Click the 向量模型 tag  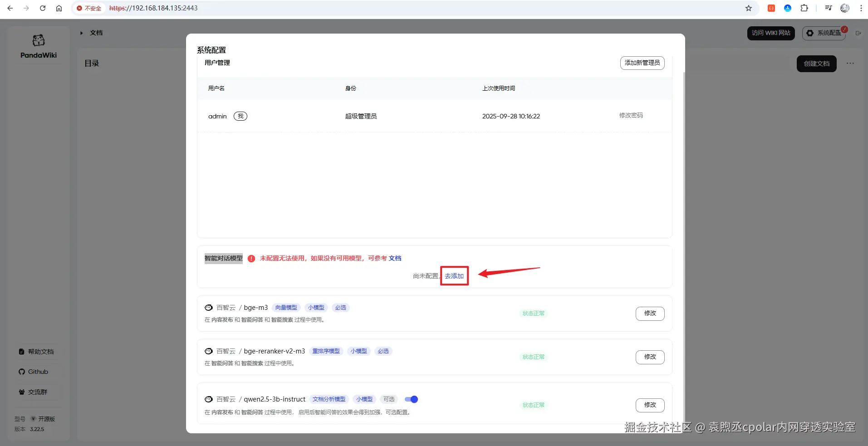[286, 308]
